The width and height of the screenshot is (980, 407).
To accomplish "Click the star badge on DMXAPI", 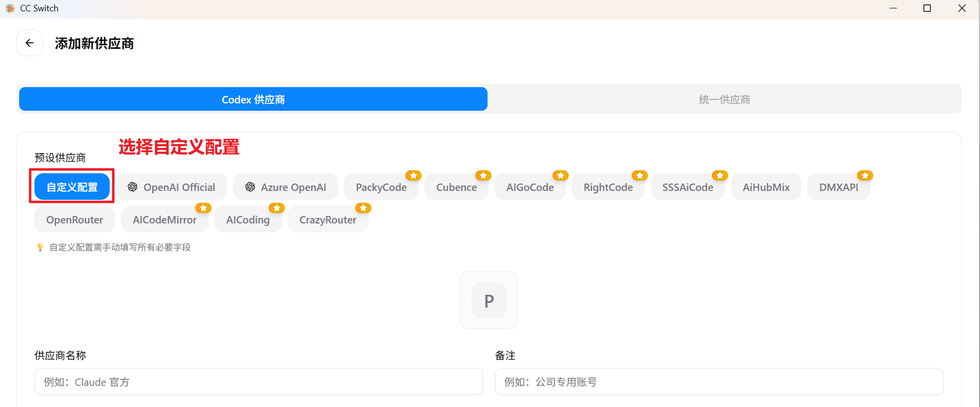I will [865, 175].
